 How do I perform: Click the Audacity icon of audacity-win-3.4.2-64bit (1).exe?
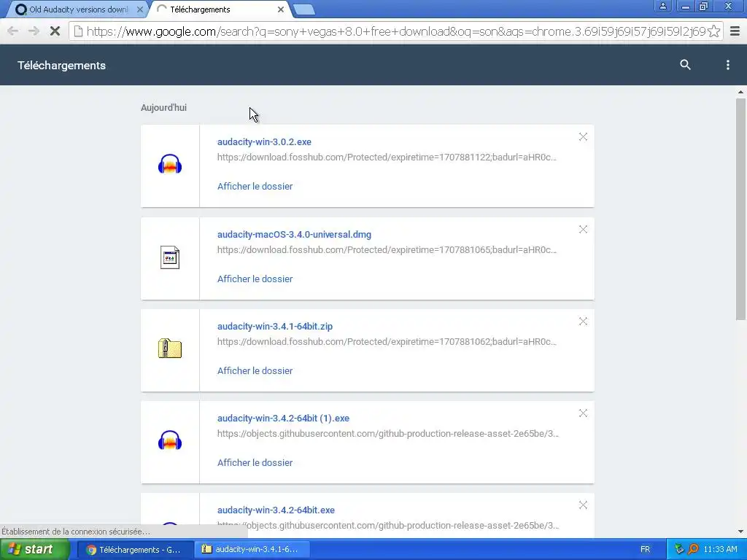[x=170, y=440]
